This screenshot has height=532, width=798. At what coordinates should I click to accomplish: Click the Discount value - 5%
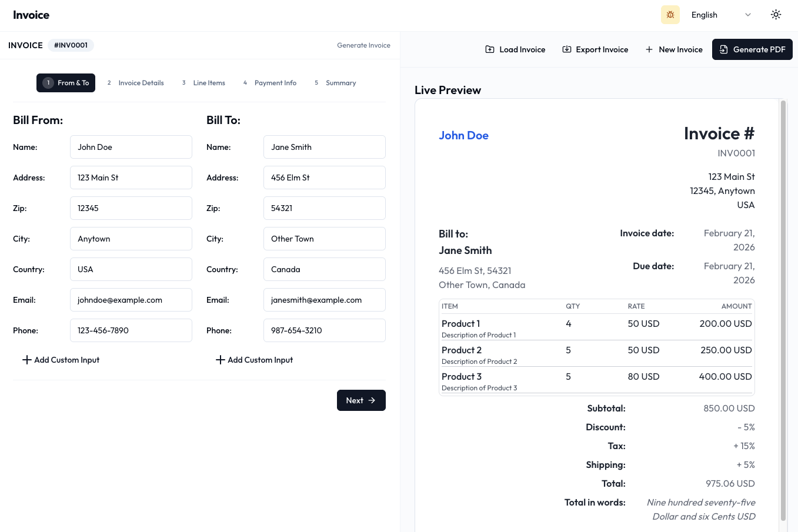(x=746, y=427)
